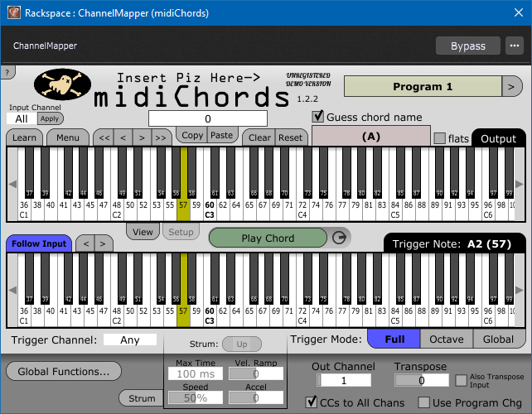The width and height of the screenshot is (532, 414).
Task: Toggle plugin Bypass
Action: point(468,46)
